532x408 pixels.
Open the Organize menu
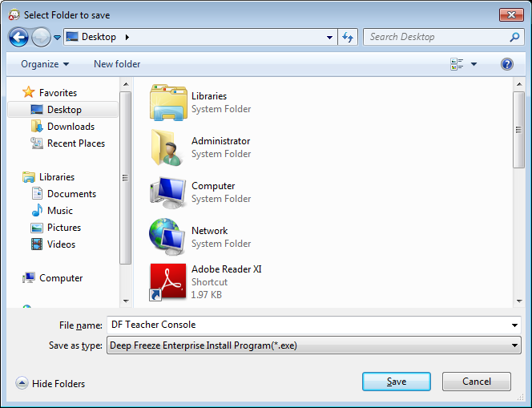(45, 64)
